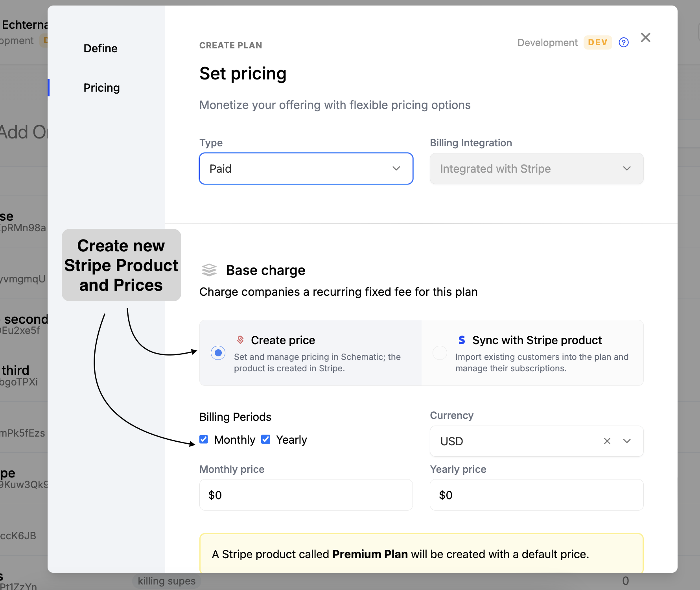Open the help question mark icon
Viewport: 700px width, 590px height.
point(623,42)
